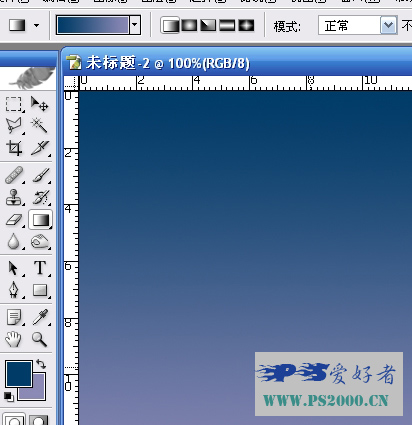412x425 pixels.
Task: Select the Rectangular Marquee tool
Action: 14,104
